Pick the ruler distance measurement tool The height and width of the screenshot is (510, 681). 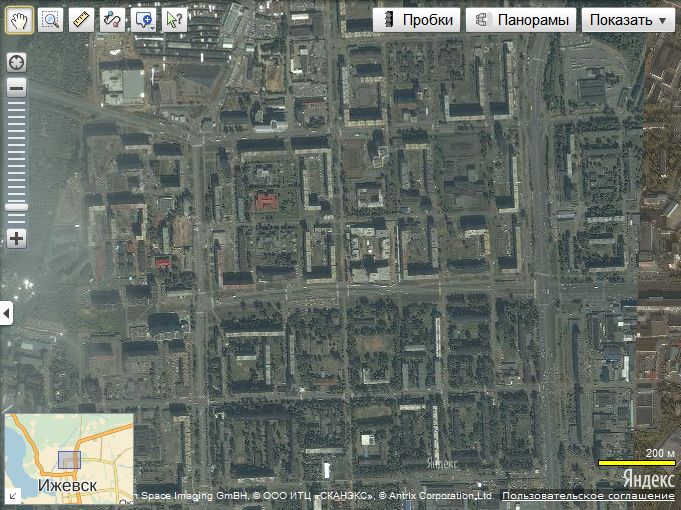pos(82,19)
